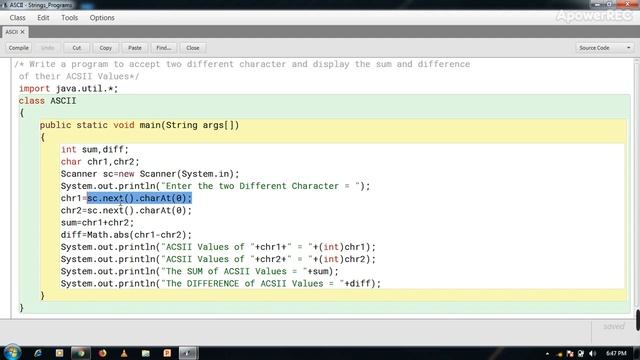
Task: Click the volume speaker tray icon
Action: (592, 353)
